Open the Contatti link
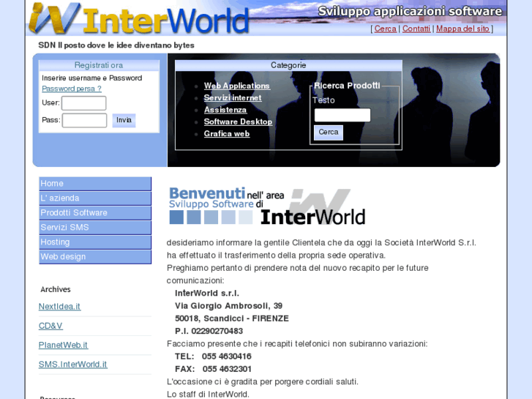Image resolution: width=532 pixels, height=399 pixels. coord(416,29)
